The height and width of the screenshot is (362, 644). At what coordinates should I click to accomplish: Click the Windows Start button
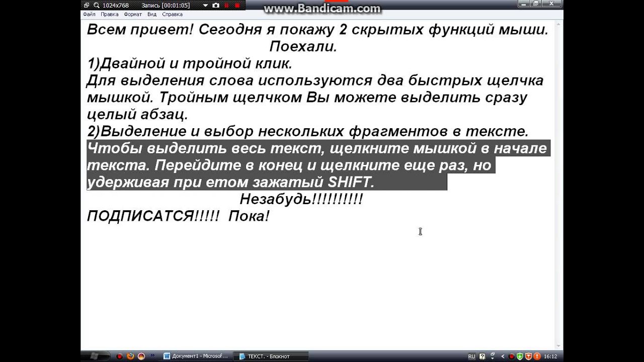coord(94,356)
